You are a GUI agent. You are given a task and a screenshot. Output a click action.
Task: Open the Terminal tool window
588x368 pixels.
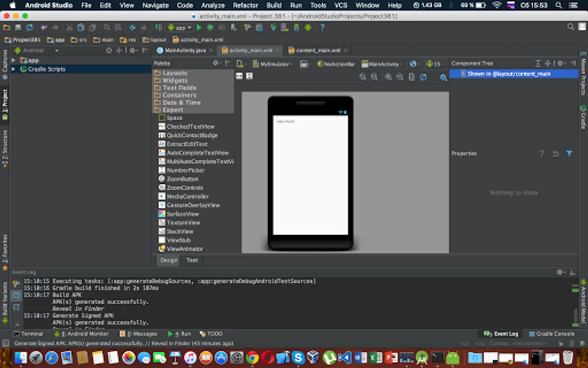[x=28, y=334]
